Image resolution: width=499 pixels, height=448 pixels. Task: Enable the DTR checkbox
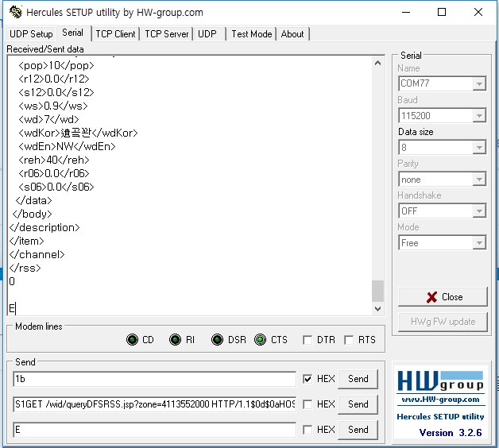click(308, 340)
